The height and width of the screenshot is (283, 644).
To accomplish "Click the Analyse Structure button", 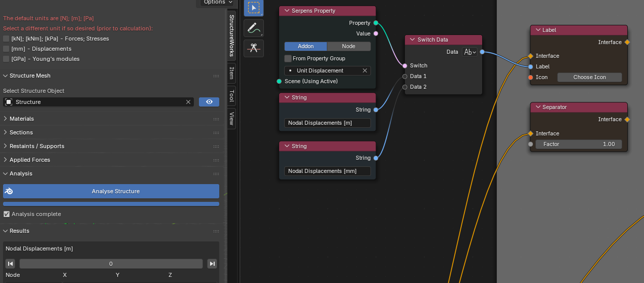I will pos(111,191).
